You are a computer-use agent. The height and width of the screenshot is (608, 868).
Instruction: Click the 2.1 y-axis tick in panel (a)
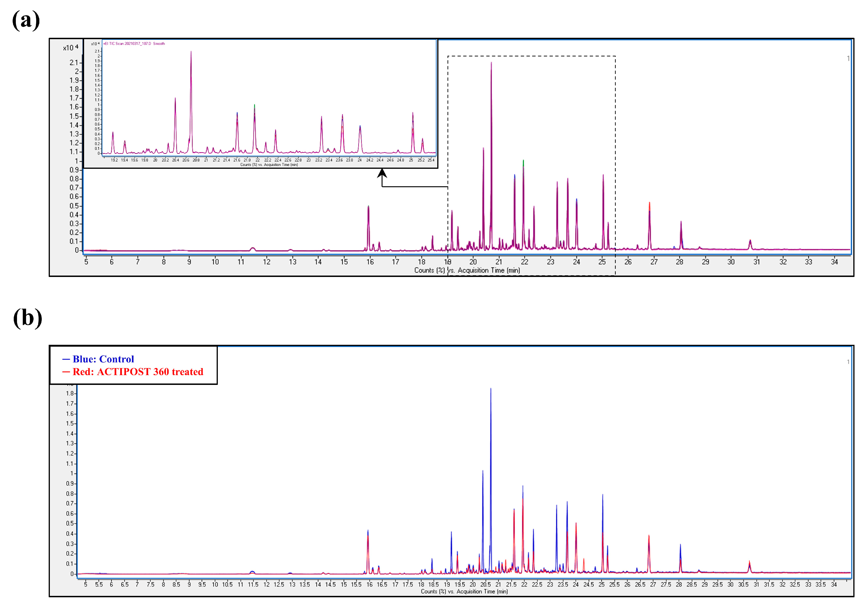[74, 63]
